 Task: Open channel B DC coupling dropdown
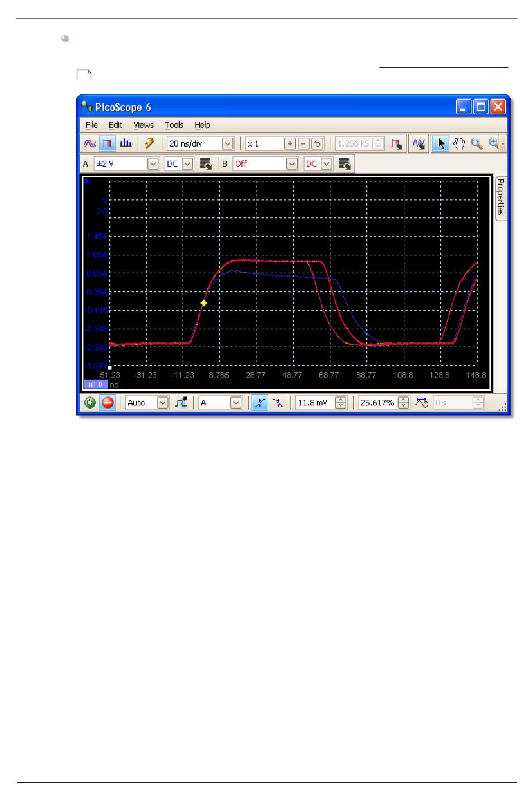coord(326,164)
